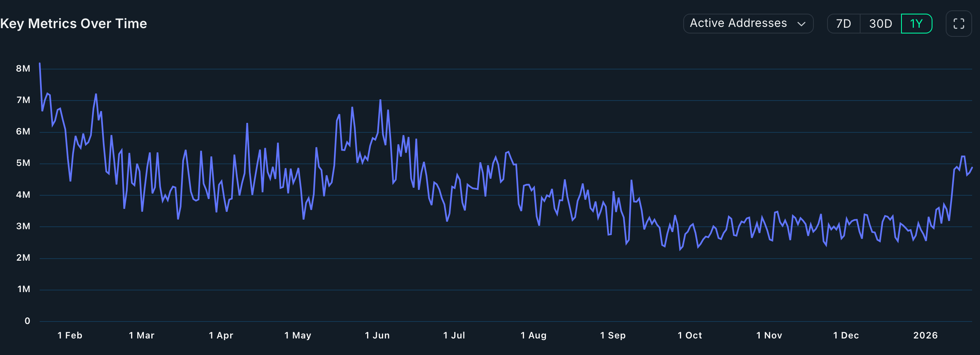Click the 1 May x-axis label
The image size is (980, 355).
298,336
